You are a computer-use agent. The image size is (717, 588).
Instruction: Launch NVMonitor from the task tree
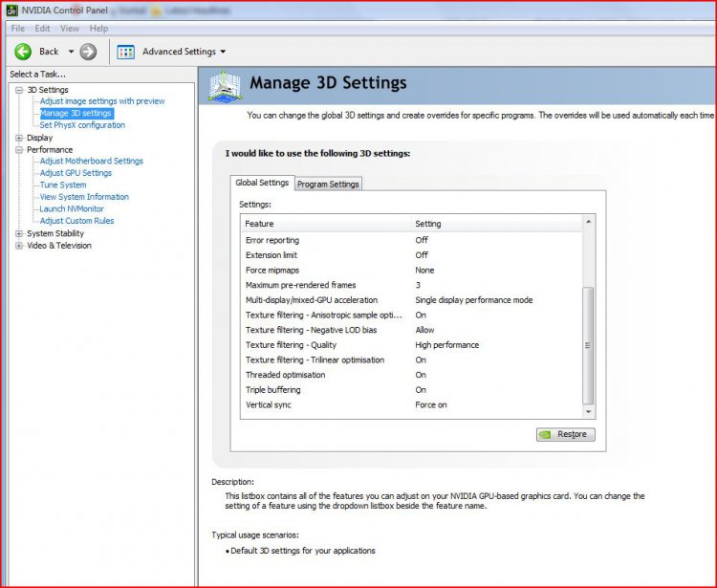coord(72,208)
